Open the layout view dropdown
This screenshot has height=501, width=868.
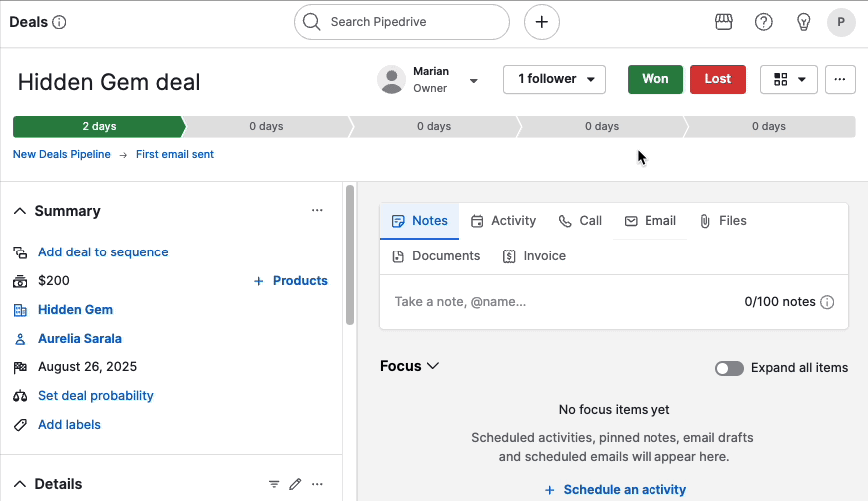[788, 79]
